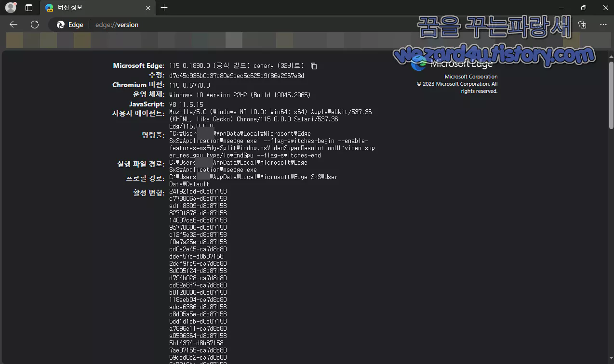Viewport: 614px width, 364px height.
Task: Click variation adce6386-d8b87158
Action: click(198, 307)
